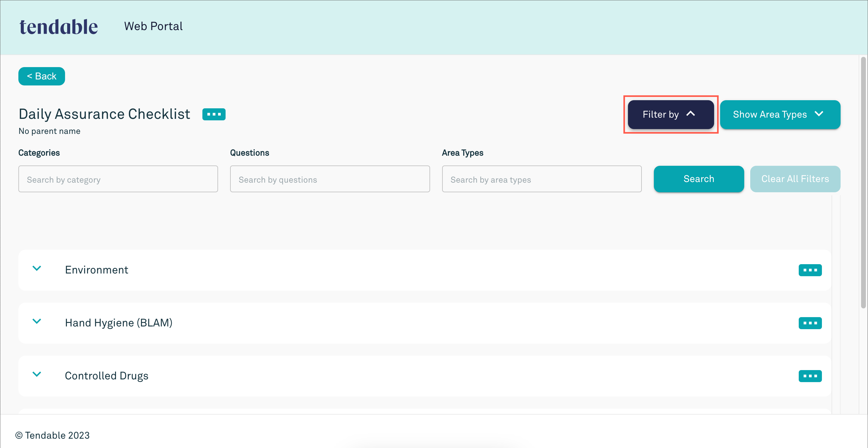Open the Hand Hygiene (BLAM) options menu
This screenshot has height=448, width=868.
[810, 323]
